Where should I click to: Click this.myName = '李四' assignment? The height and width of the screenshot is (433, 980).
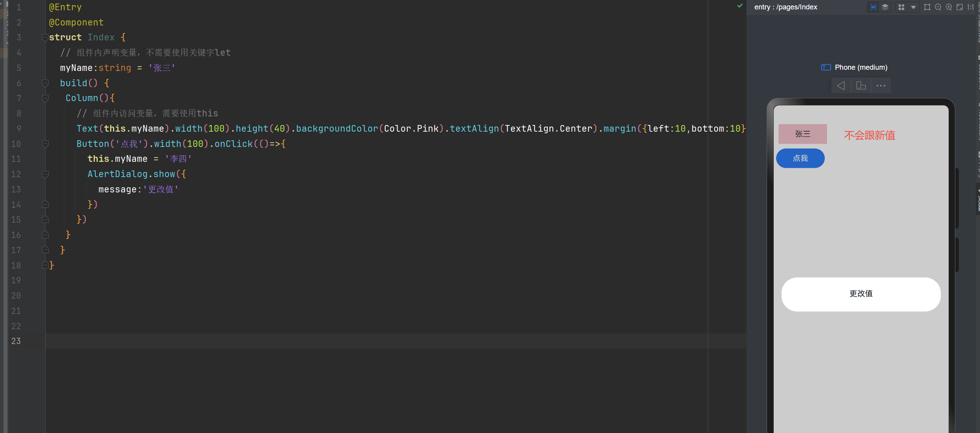pyautogui.click(x=140, y=159)
